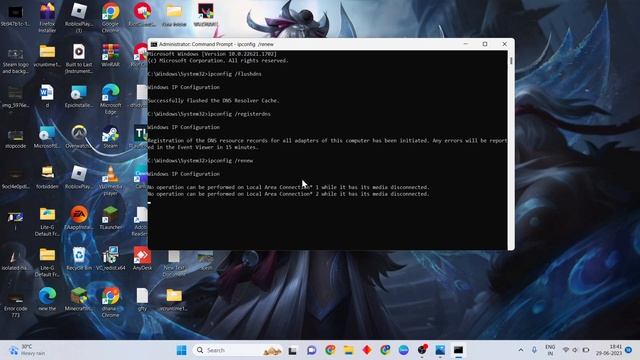
Task: Open the Built to Last Instrumental file
Action: (x=79, y=58)
